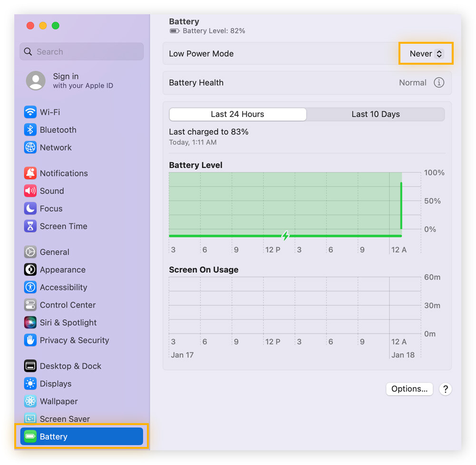Select the Last 24 Hours tab
476x465 pixels.
point(237,114)
